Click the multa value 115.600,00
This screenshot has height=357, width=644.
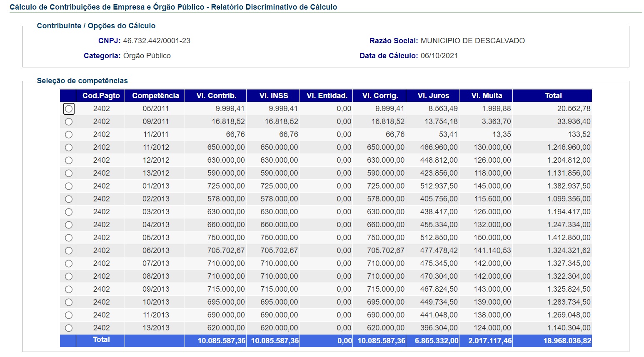coord(492,199)
